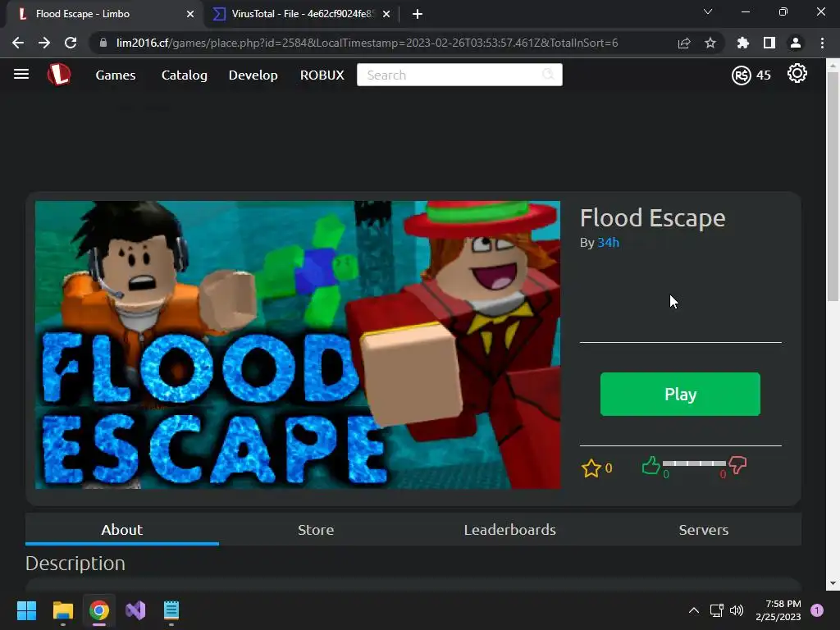This screenshot has width=840, height=630.
Task: Click the share page icon in address bar
Action: (684, 43)
